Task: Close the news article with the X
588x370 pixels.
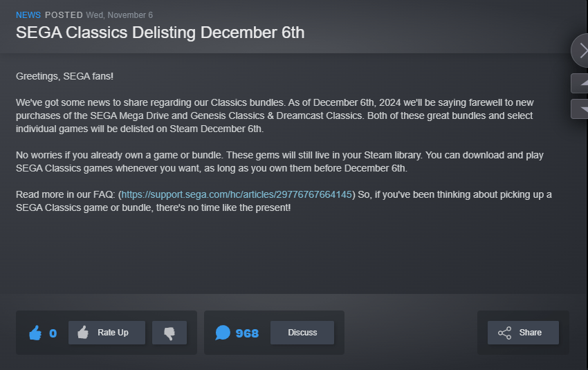Action: [582, 50]
